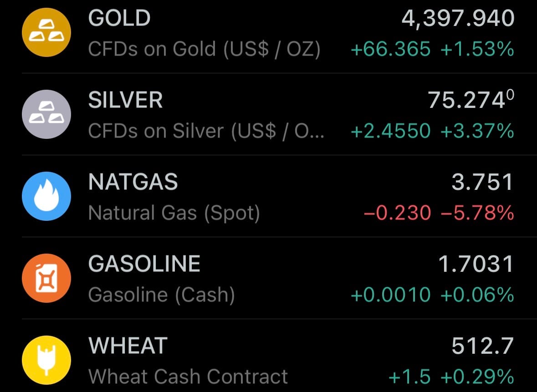
Task: Tap gold price 4,397.940
Action: click(x=458, y=19)
